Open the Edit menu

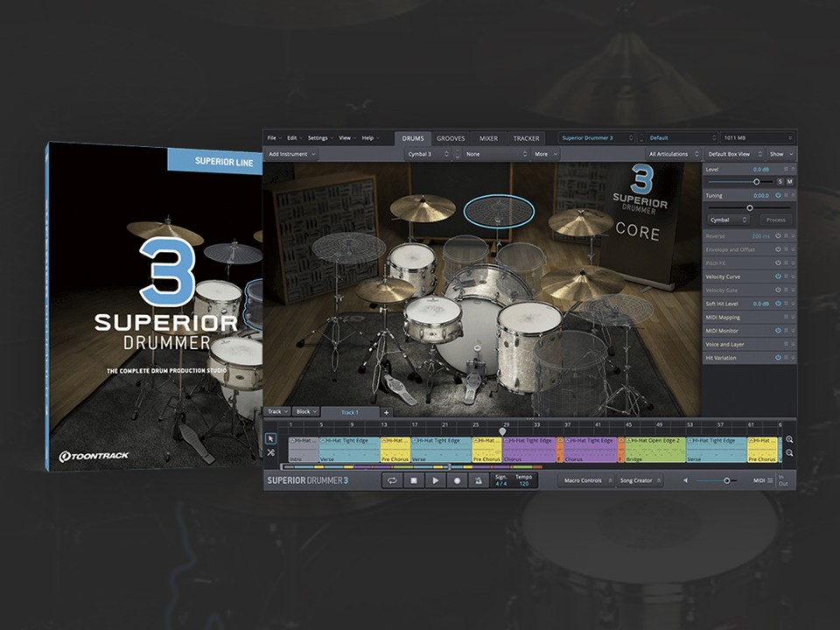point(295,137)
